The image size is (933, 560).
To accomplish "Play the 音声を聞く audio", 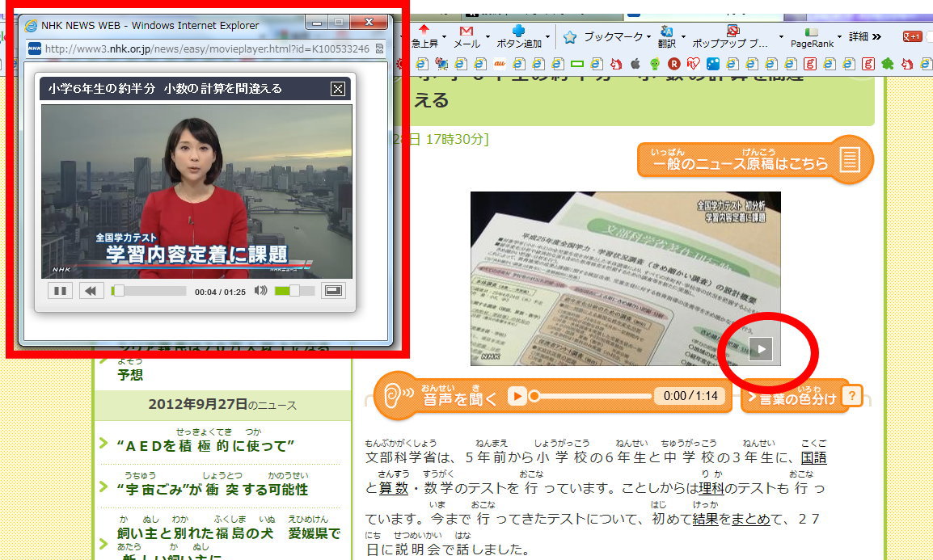I will 517,396.
